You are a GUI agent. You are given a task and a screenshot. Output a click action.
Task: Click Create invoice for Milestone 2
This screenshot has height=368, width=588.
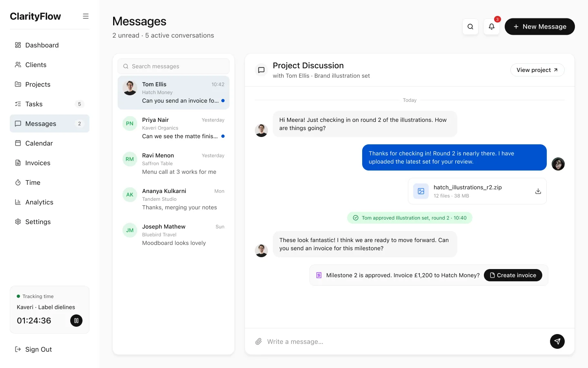(513, 275)
